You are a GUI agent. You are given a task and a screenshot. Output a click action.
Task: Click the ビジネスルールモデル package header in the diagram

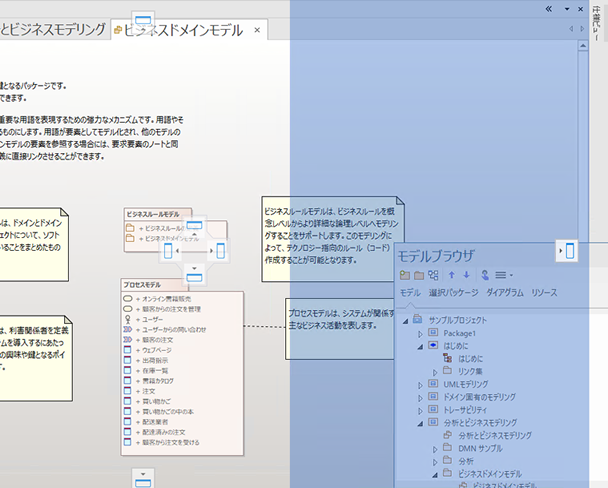tap(158, 214)
